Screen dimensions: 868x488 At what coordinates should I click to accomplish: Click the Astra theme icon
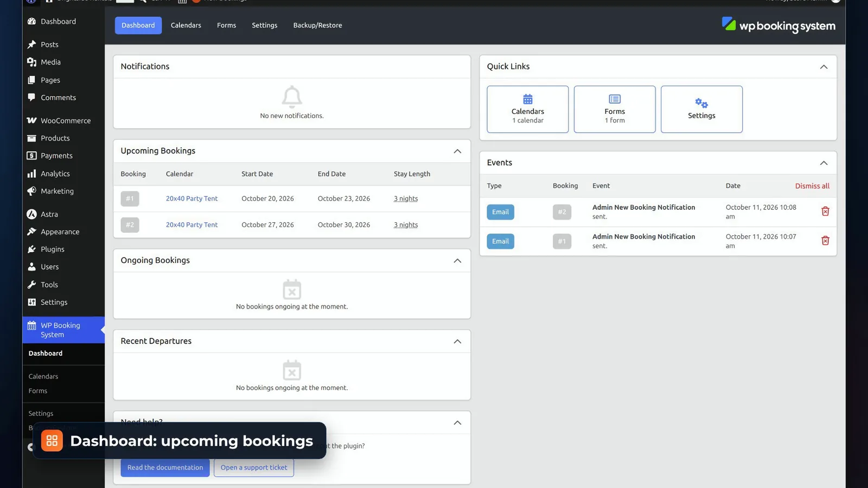31,214
